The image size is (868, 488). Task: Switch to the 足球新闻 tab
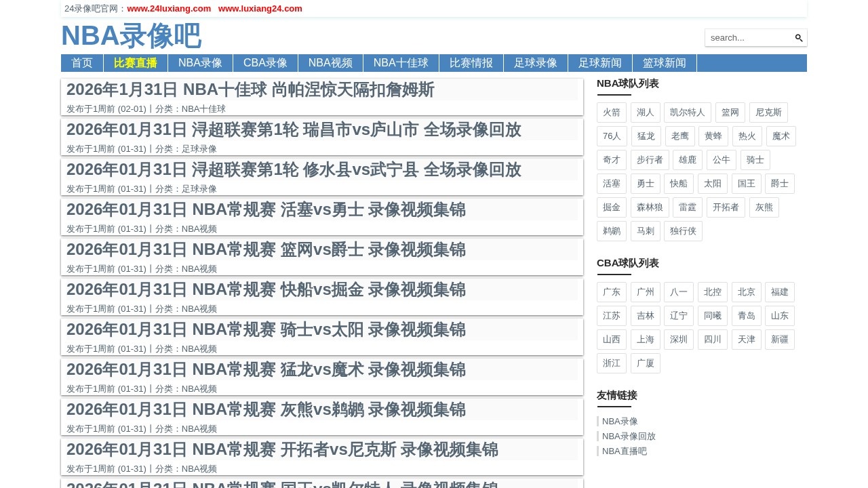tap(600, 62)
